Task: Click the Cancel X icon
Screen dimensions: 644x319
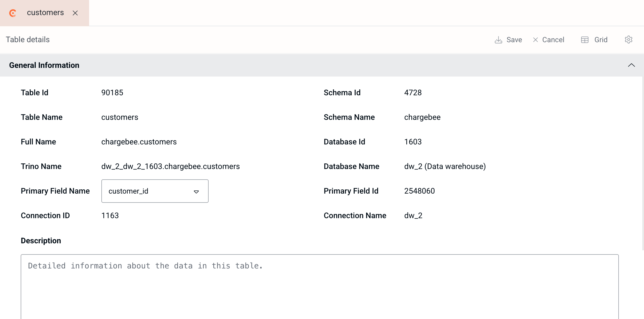Action: 535,40
